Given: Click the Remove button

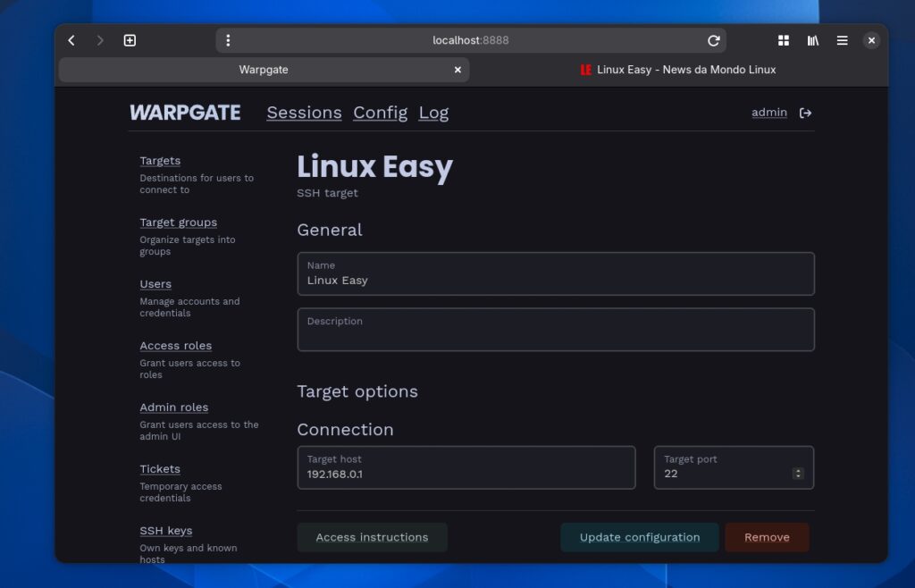Looking at the screenshot, I should (767, 537).
